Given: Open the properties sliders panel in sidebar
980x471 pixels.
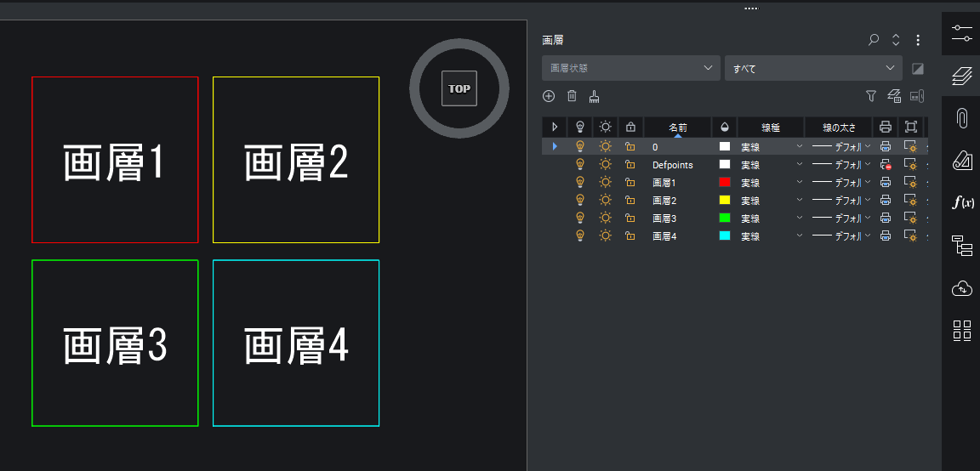Looking at the screenshot, I should coord(961,32).
